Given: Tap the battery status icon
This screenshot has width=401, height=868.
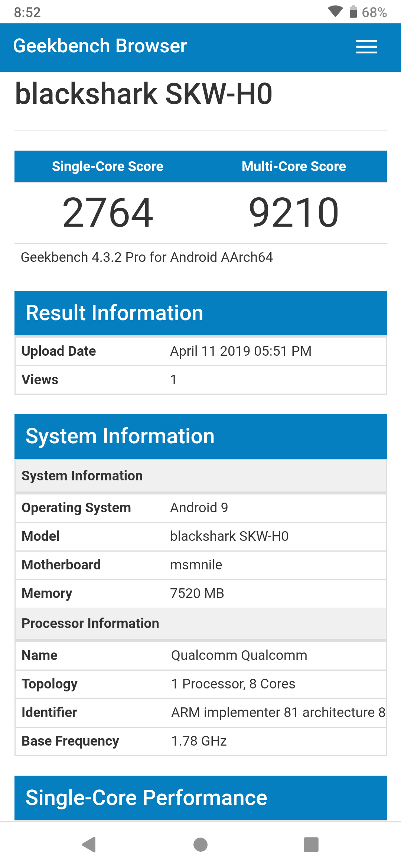Looking at the screenshot, I should click(x=353, y=11).
